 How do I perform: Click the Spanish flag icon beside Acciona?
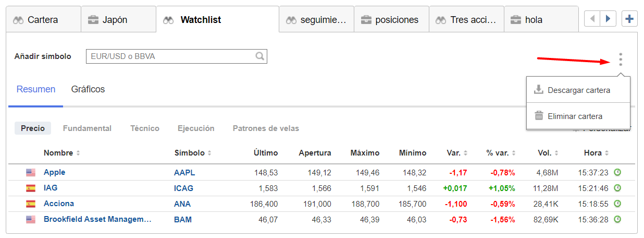tap(31, 204)
